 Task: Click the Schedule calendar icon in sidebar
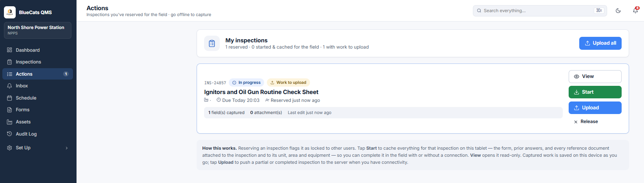pyautogui.click(x=9, y=98)
